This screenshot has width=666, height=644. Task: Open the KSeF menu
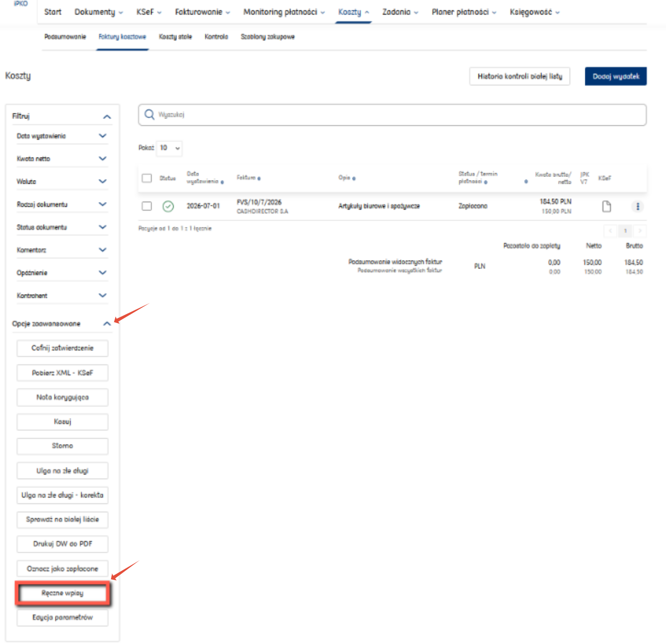(149, 12)
